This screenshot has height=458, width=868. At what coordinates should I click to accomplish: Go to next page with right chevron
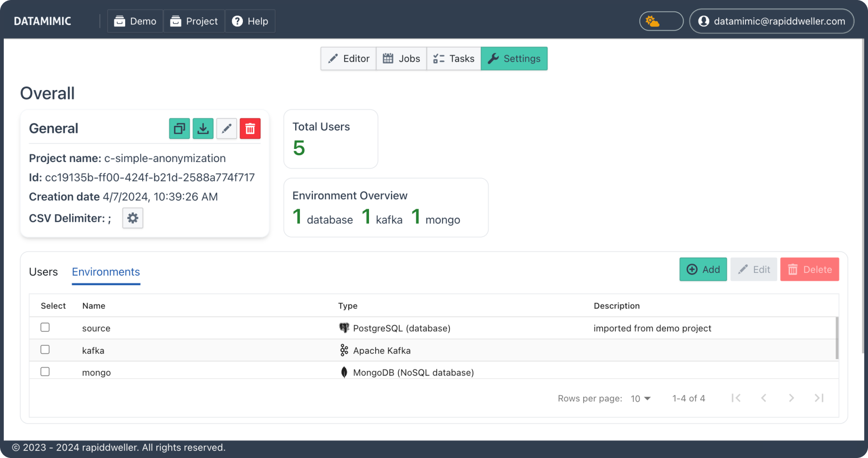pos(791,398)
